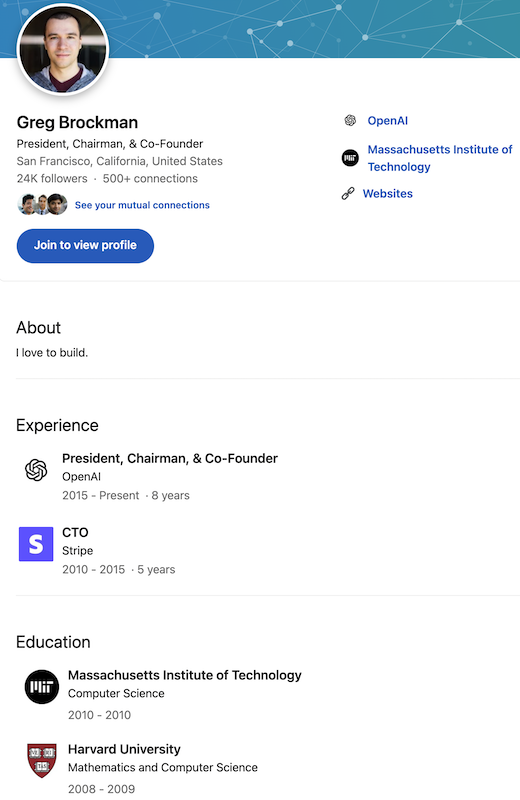Open the OpenAI link in header
520x800 pixels.
pyautogui.click(x=387, y=121)
